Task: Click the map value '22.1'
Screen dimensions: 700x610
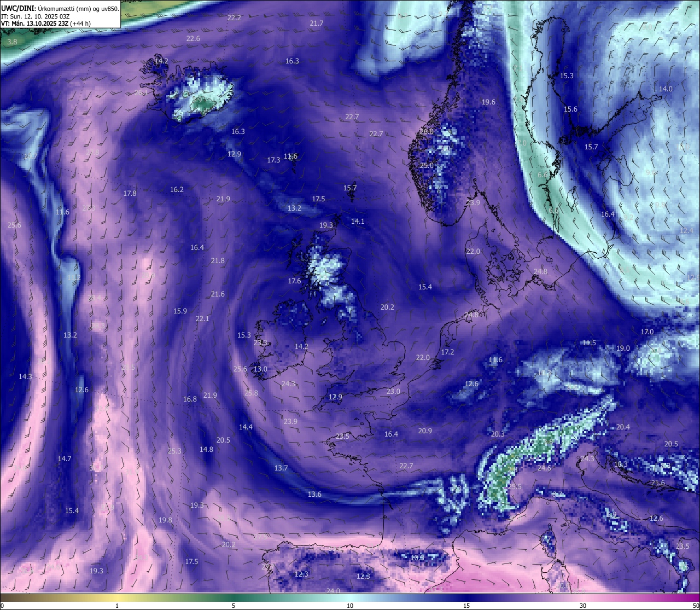Action: click(x=202, y=318)
